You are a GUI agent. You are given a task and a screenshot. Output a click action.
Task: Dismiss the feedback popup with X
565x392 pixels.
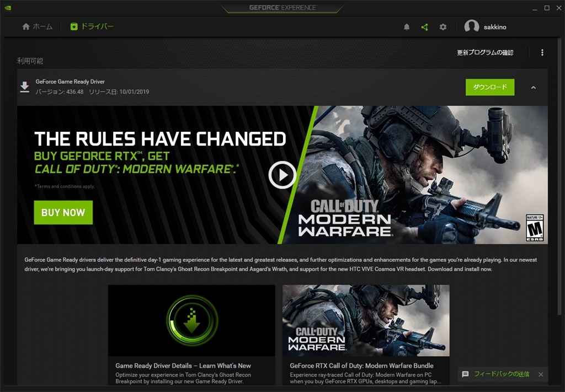(x=541, y=374)
